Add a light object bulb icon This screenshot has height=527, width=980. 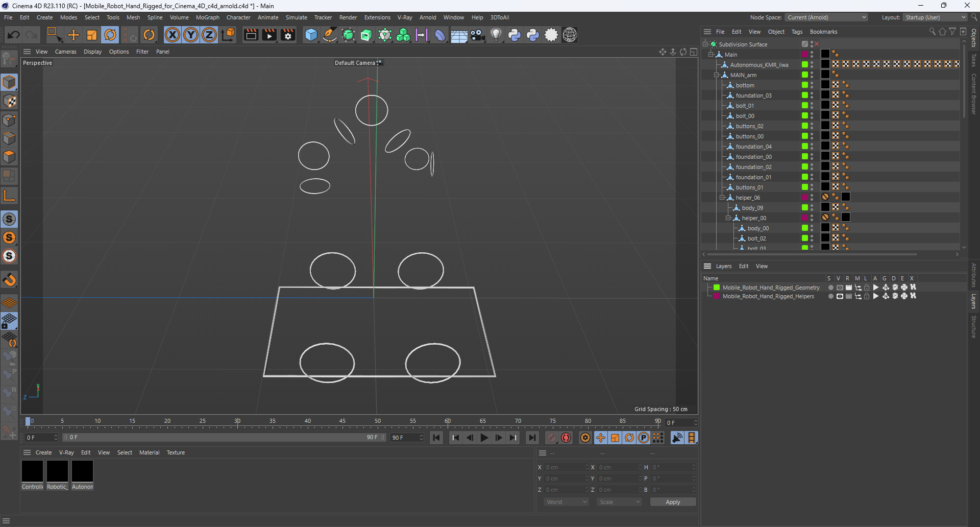(496, 35)
